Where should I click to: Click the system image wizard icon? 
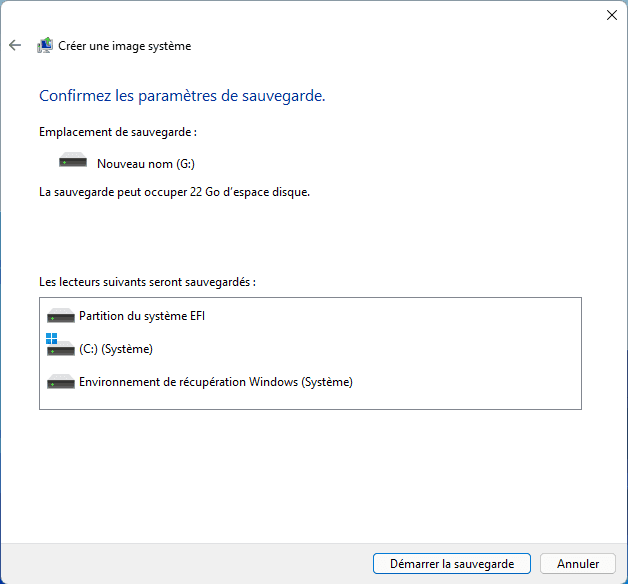pos(45,45)
